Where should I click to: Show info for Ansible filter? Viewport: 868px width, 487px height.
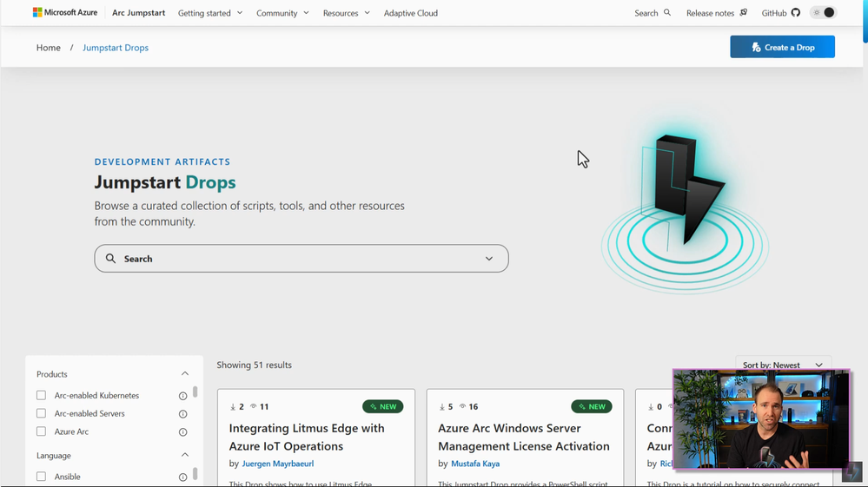click(182, 477)
